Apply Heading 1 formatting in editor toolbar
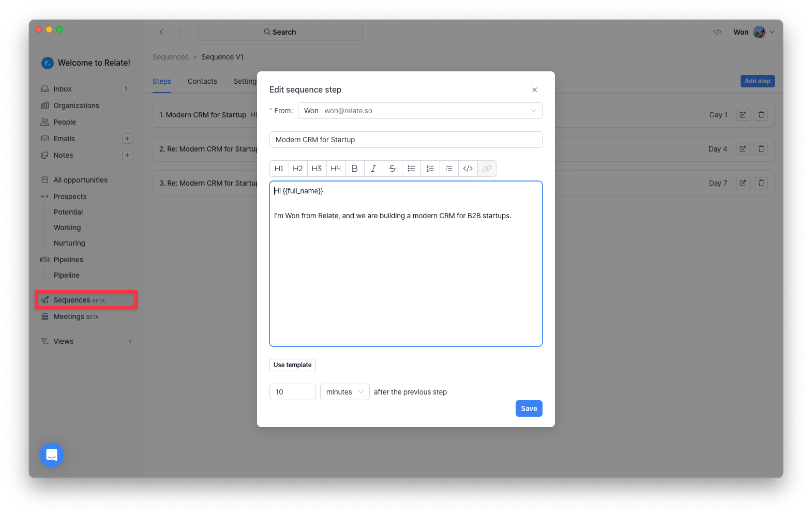Viewport: 812px width, 516px height. coord(279,169)
